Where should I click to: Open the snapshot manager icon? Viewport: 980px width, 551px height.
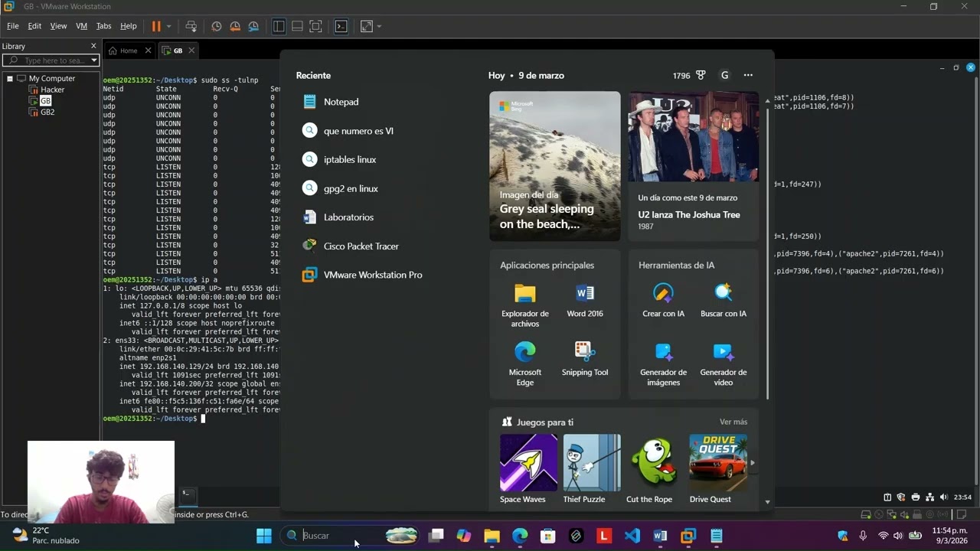[253, 26]
